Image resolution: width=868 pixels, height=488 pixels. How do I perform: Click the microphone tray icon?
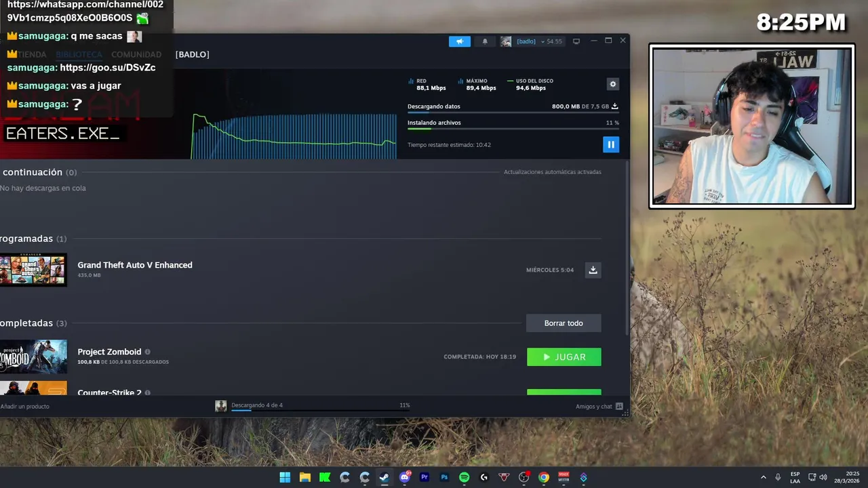coord(778,477)
